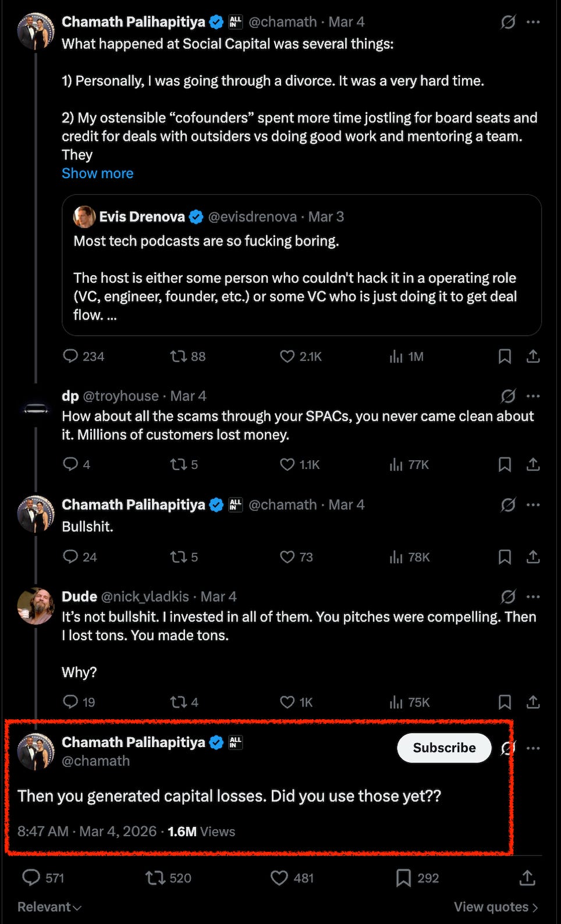The width and height of the screenshot is (561, 924).
Task: Share the main tweet via upload icon
Action: 527,877
